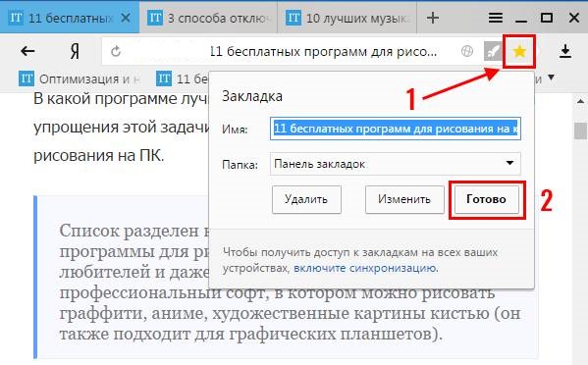Click the Закладка dialog heading

point(252,96)
